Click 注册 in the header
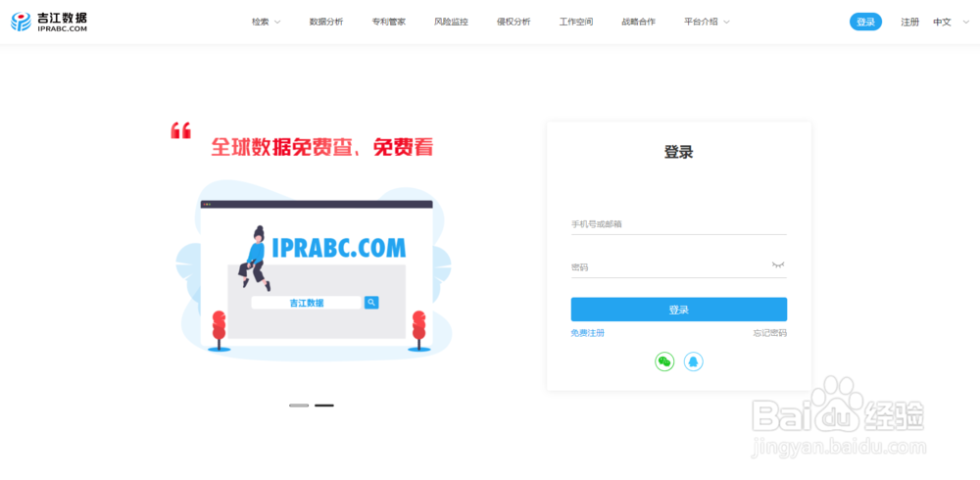This screenshot has width=980, height=480. click(910, 22)
